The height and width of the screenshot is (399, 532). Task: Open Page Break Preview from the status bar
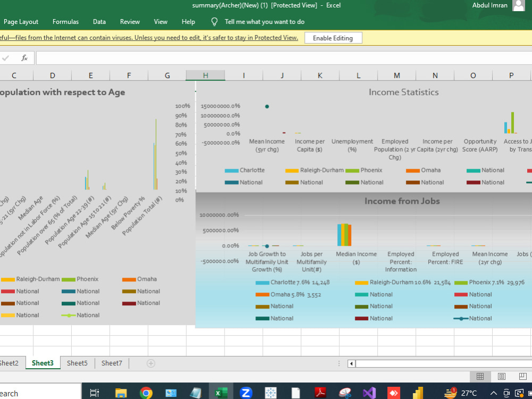(x=522, y=376)
